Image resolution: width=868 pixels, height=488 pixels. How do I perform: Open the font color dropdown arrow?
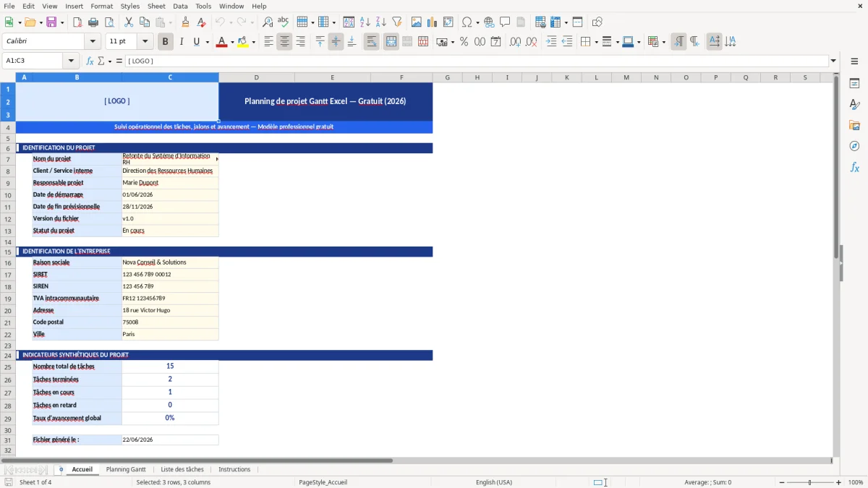tap(231, 42)
